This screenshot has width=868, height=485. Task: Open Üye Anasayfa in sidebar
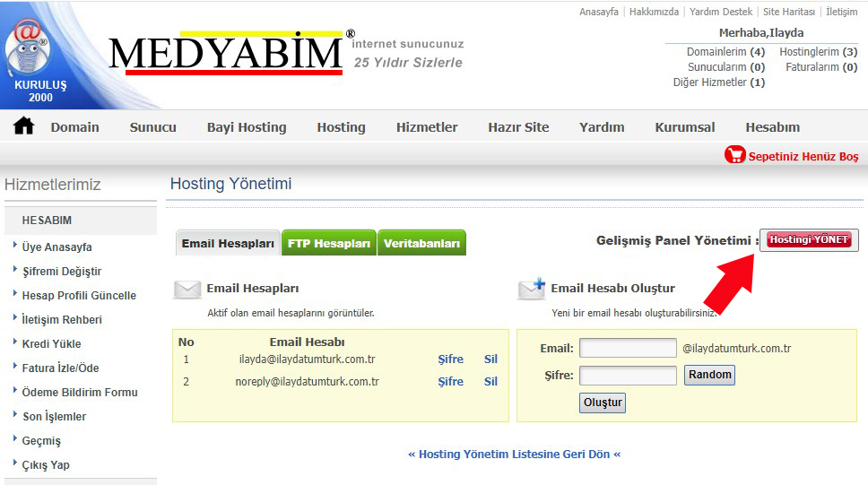coord(56,247)
